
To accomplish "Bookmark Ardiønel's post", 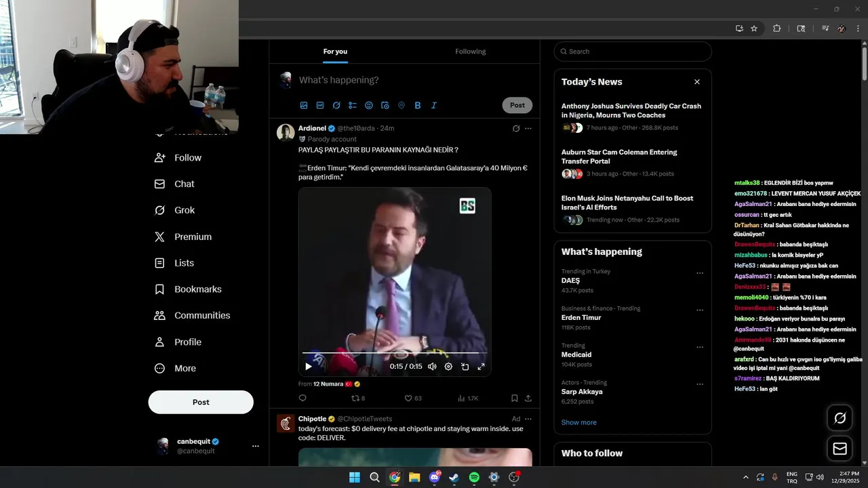I will pos(514,399).
